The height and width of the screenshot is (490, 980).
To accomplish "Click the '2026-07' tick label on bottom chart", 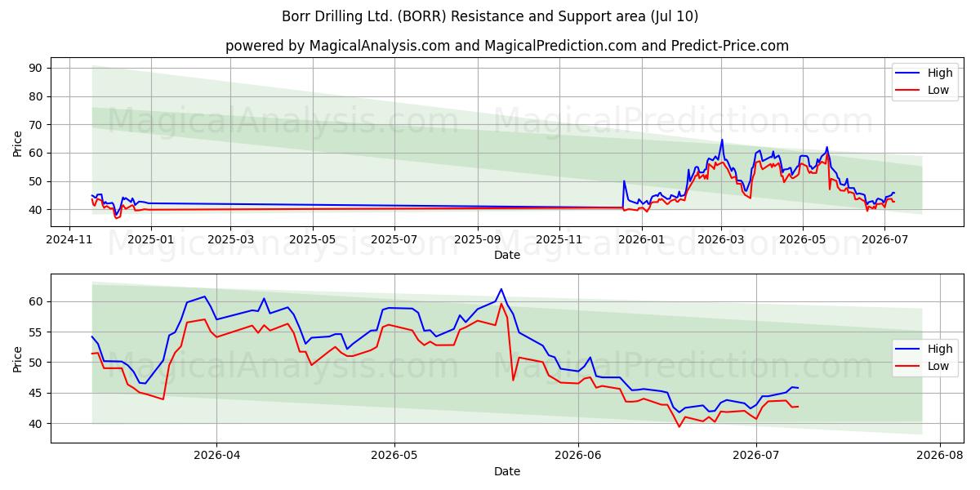I will [x=756, y=456].
